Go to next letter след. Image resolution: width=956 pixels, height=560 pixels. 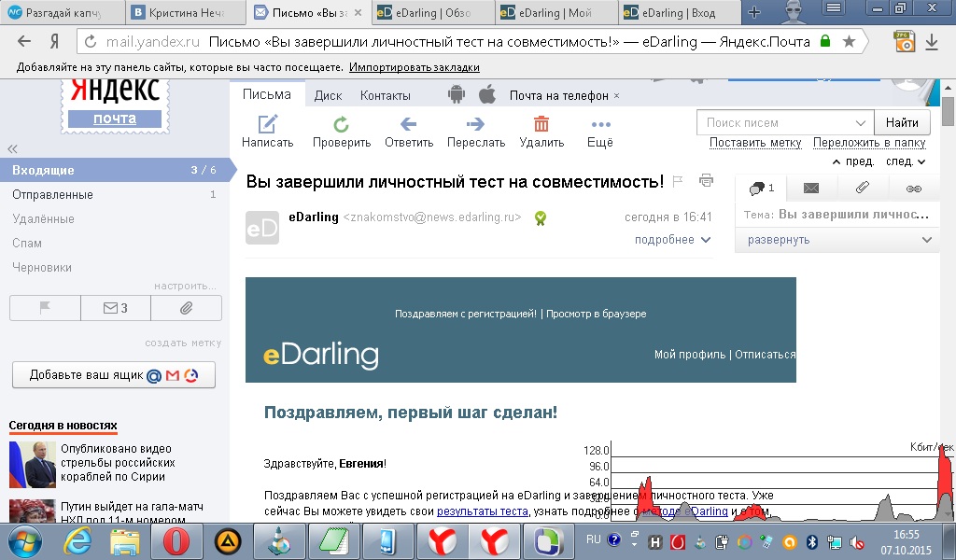tap(906, 161)
